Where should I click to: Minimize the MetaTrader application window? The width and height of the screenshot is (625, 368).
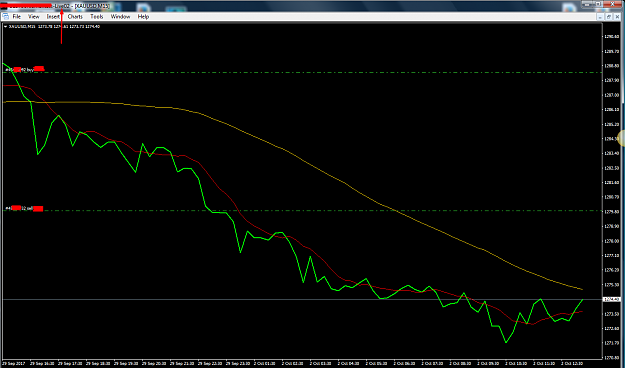[587, 4]
